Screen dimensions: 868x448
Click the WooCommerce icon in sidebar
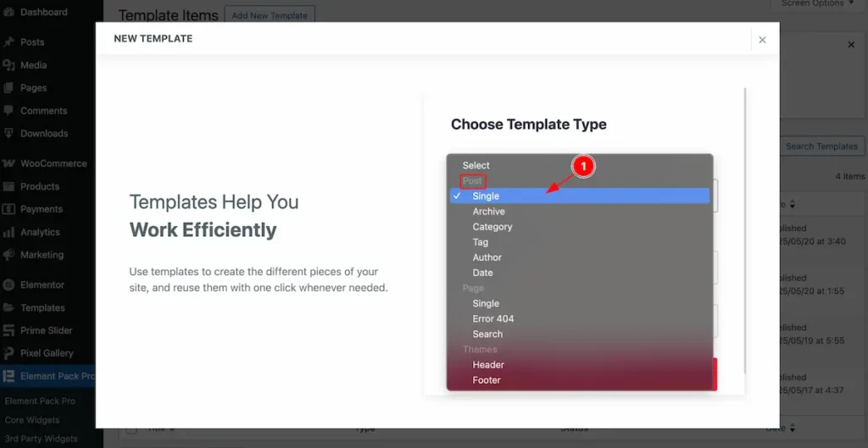pyautogui.click(x=8, y=163)
